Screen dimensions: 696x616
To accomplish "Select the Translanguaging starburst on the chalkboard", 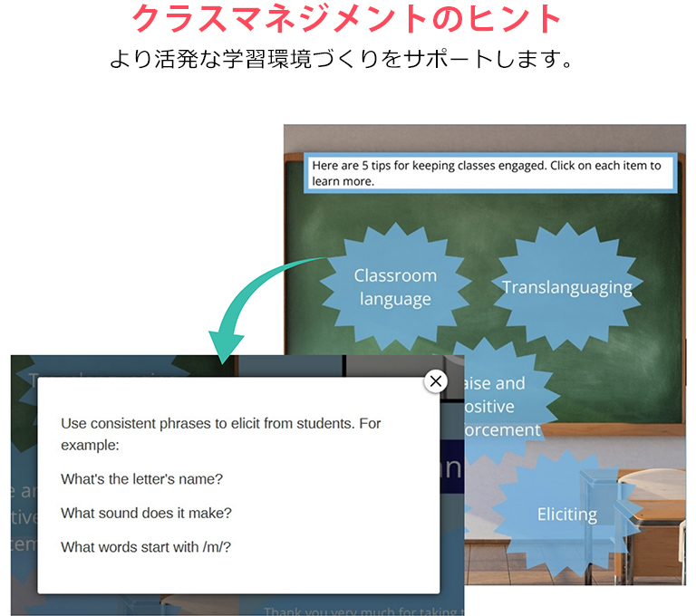I will [566, 287].
